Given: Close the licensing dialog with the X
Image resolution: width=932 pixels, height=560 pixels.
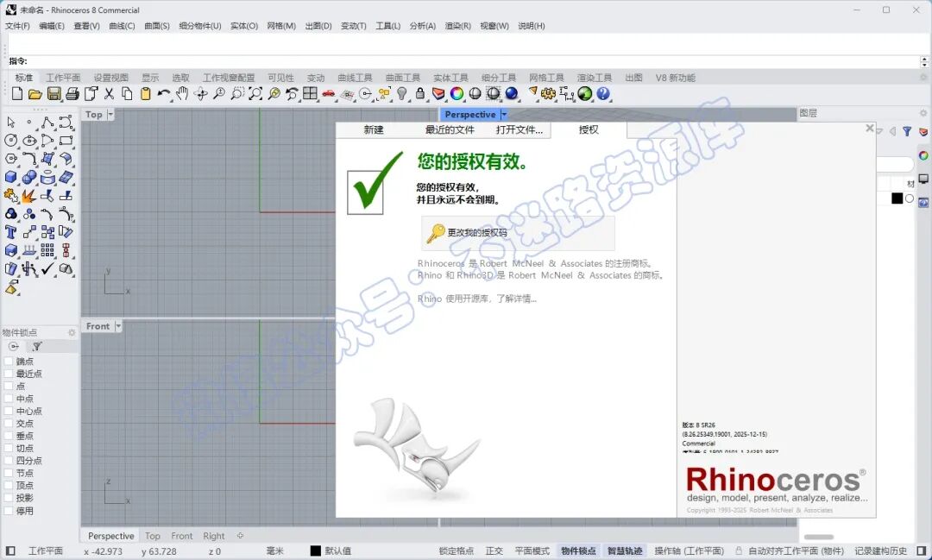Looking at the screenshot, I should coord(870,129).
